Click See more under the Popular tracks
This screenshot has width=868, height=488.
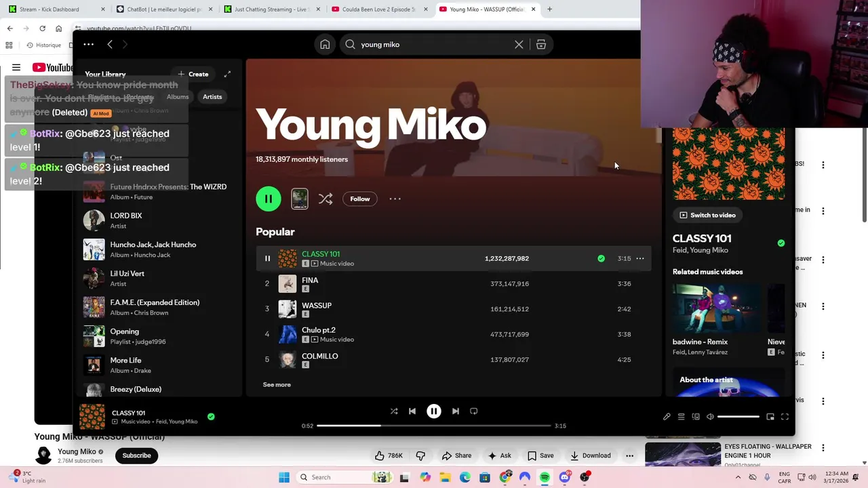pos(277,385)
